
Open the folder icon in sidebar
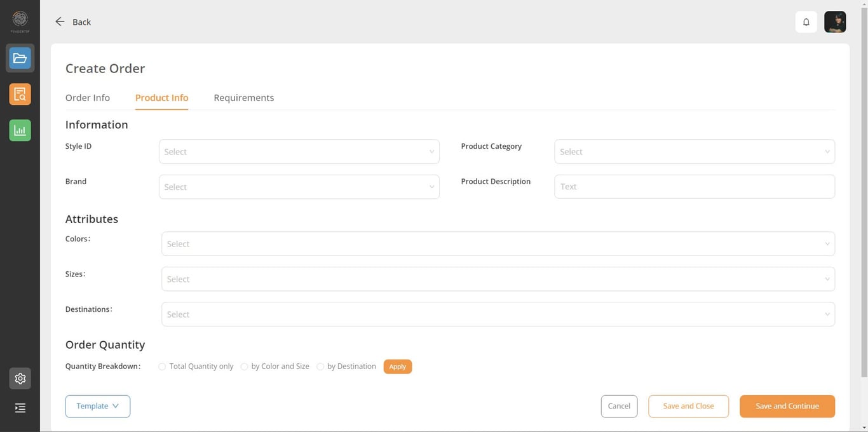[20, 58]
